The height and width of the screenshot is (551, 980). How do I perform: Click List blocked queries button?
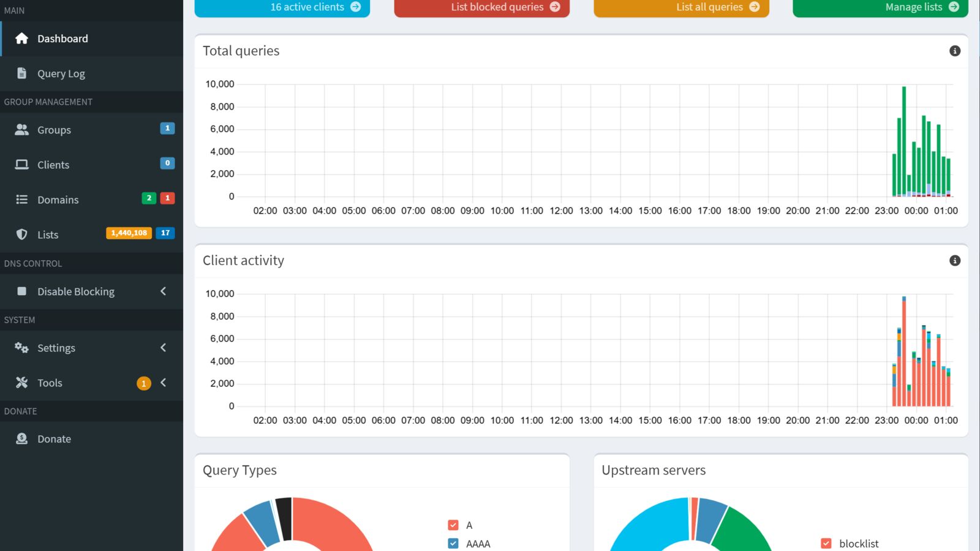tap(482, 7)
